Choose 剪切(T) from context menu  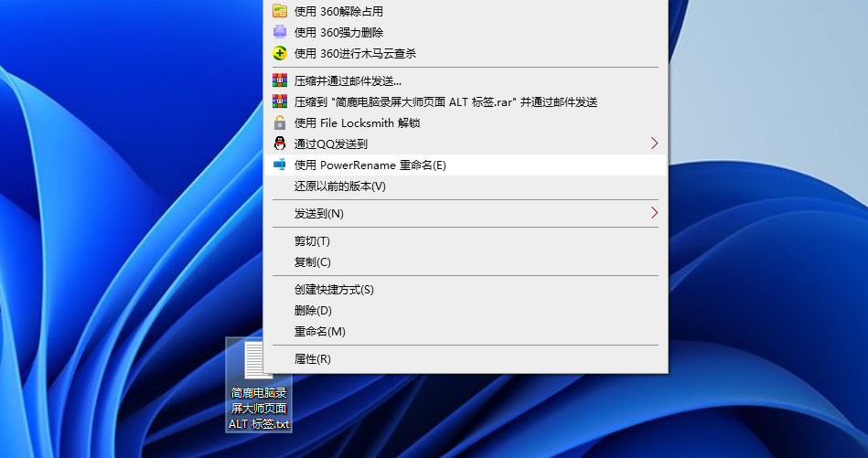click(466, 240)
